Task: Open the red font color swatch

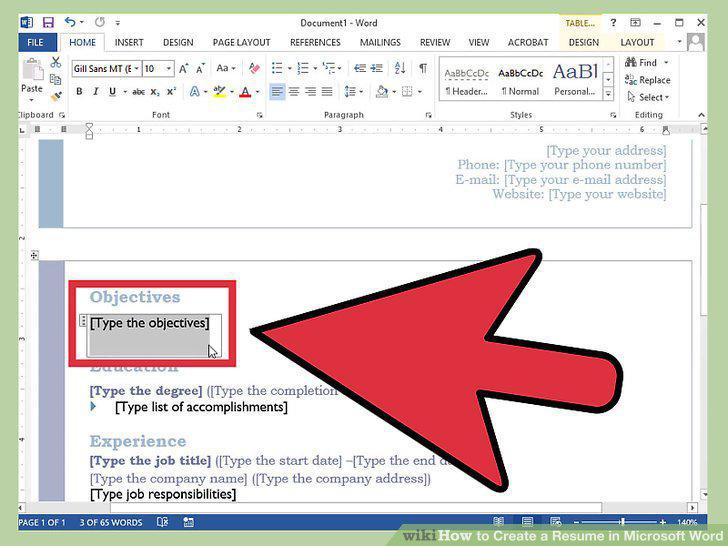Action: click(x=245, y=91)
